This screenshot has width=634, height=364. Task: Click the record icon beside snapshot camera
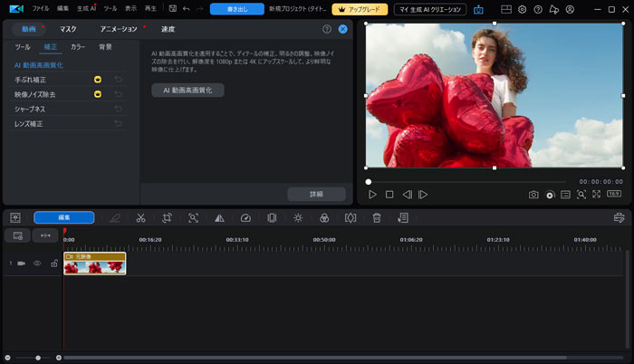point(550,195)
